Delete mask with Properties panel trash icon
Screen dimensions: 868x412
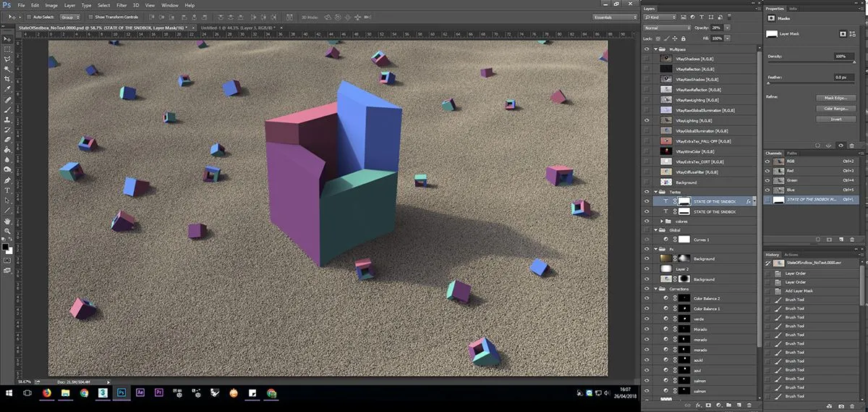click(852, 146)
